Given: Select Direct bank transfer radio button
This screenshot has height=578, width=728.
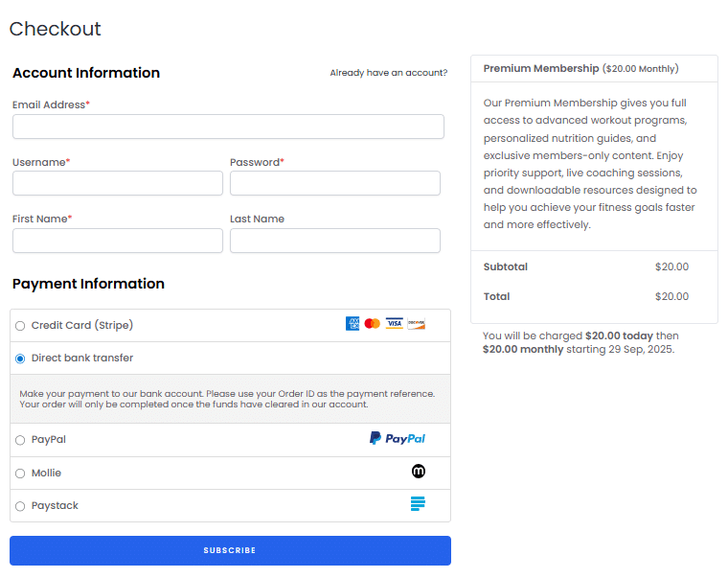Looking at the screenshot, I should click(x=20, y=358).
